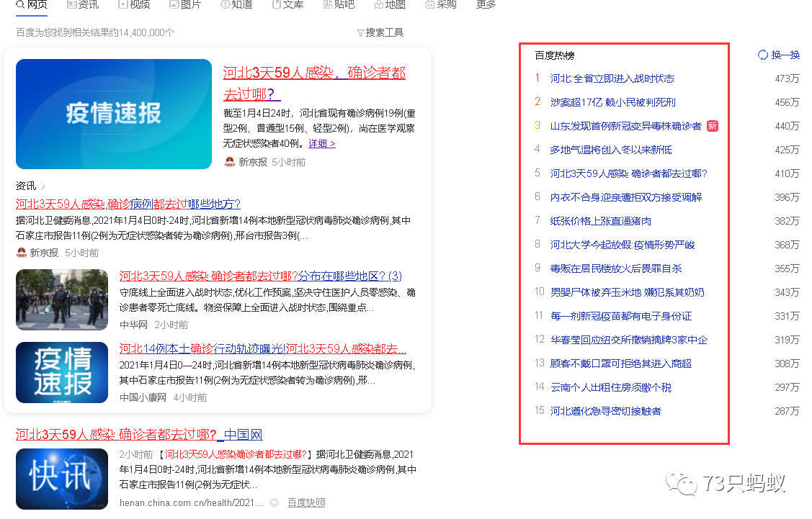This screenshot has height=519, width=812.
Task: Open hot topic 华春莹回应纽交所撤销摘牌3家中企
Action: pyautogui.click(x=629, y=340)
